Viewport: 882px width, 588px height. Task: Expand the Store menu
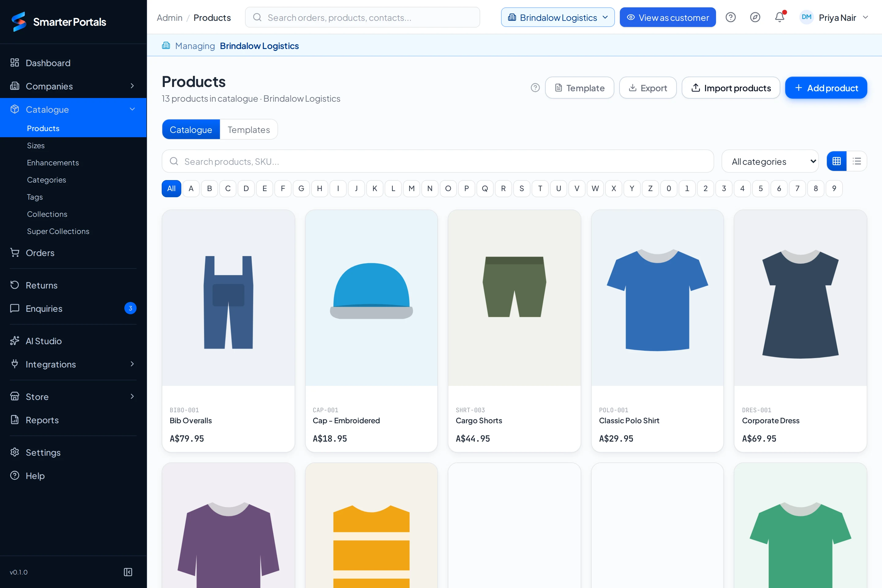coord(73,396)
